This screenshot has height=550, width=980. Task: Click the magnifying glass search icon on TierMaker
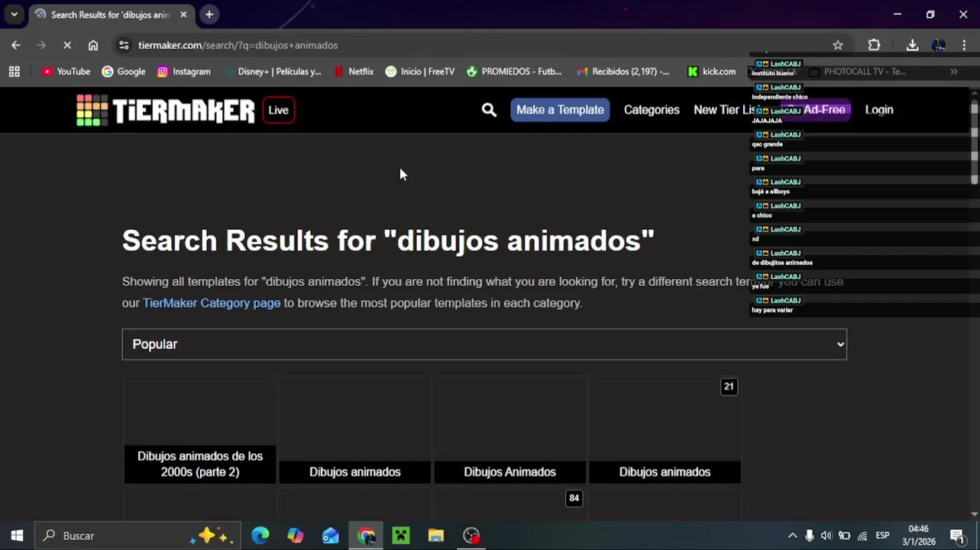[489, 110]
